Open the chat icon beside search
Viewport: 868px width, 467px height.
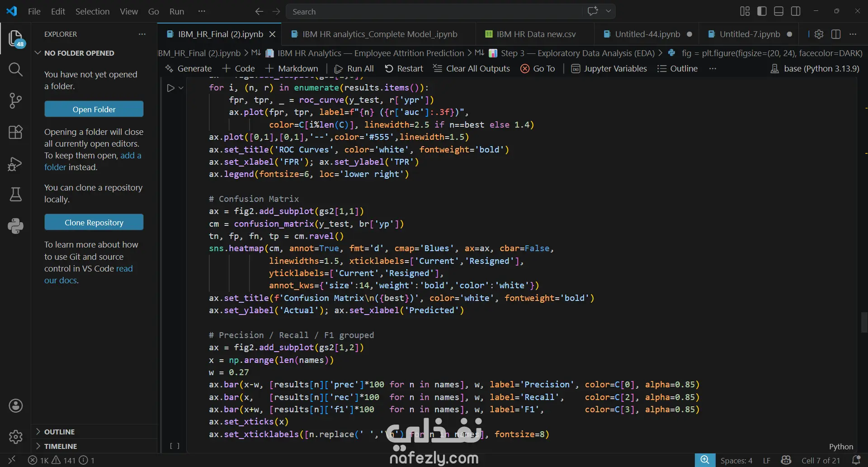[x=593, y=11]
